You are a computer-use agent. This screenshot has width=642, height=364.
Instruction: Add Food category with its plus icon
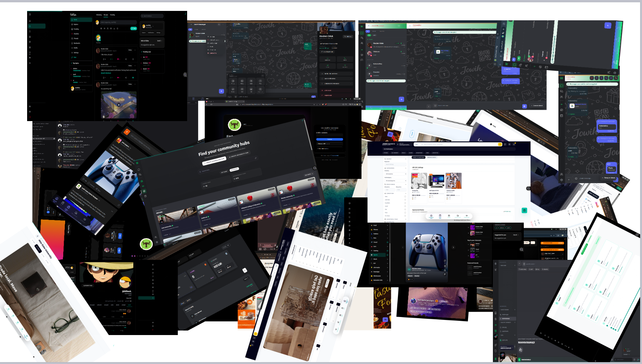[387, 225]
